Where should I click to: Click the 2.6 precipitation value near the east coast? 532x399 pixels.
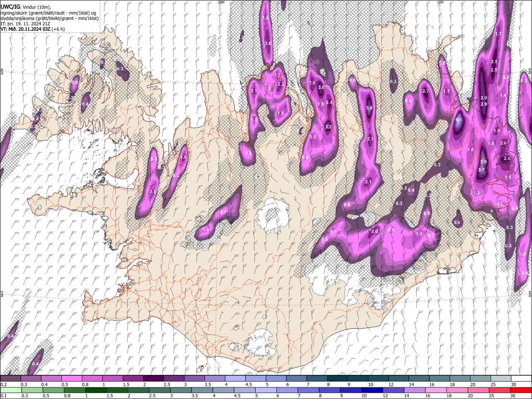click(x=507, y=158)
